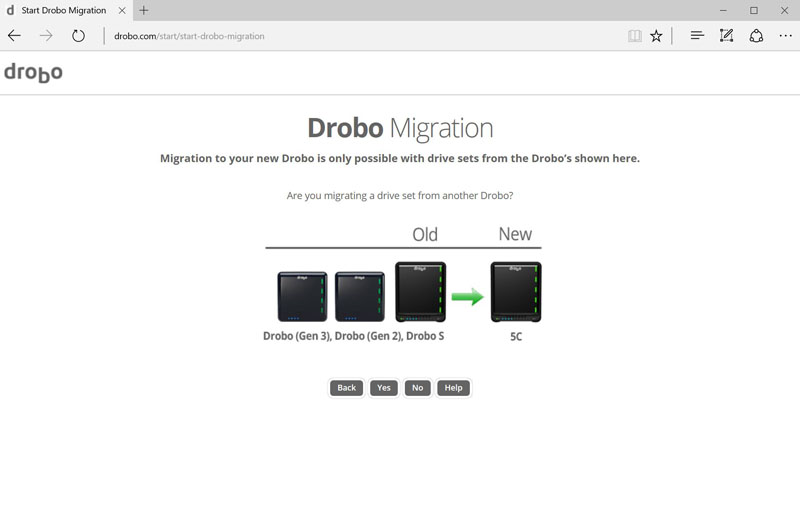Screen dimensions: 800x505
Task: Add page to favorites with star icon
Action: click(656, 36)
